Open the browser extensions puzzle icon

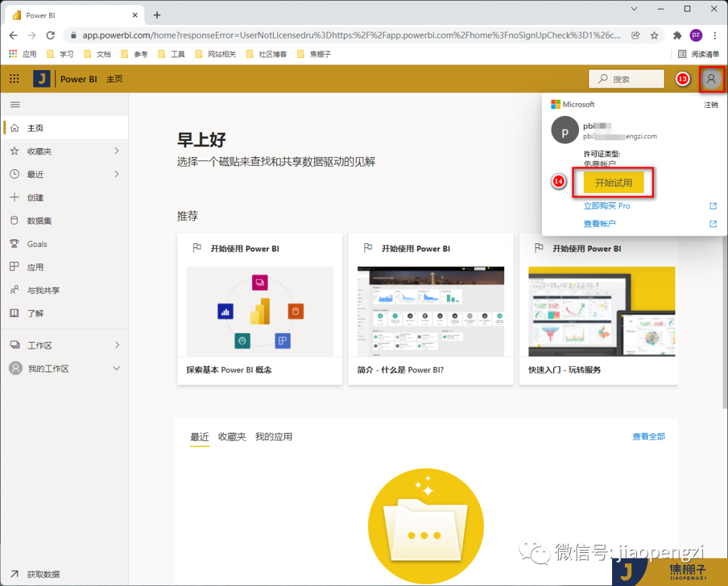click(x=677, y=35)
